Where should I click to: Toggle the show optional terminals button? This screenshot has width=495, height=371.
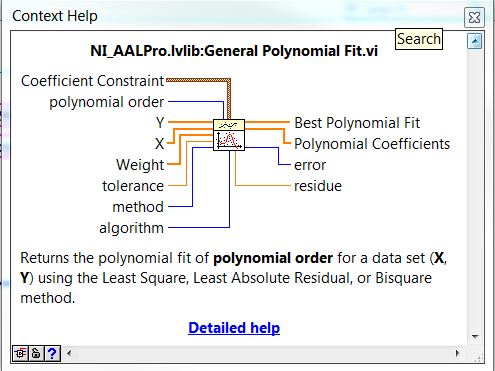[20, 353]
